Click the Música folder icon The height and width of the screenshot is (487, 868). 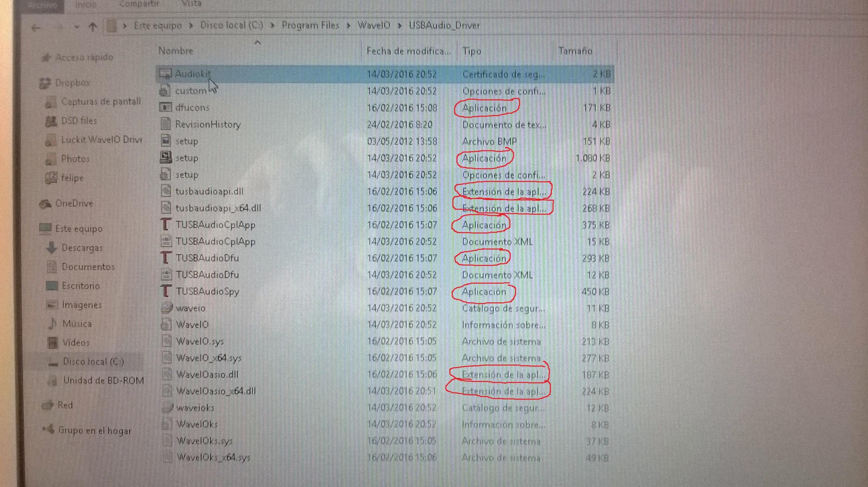52,324
